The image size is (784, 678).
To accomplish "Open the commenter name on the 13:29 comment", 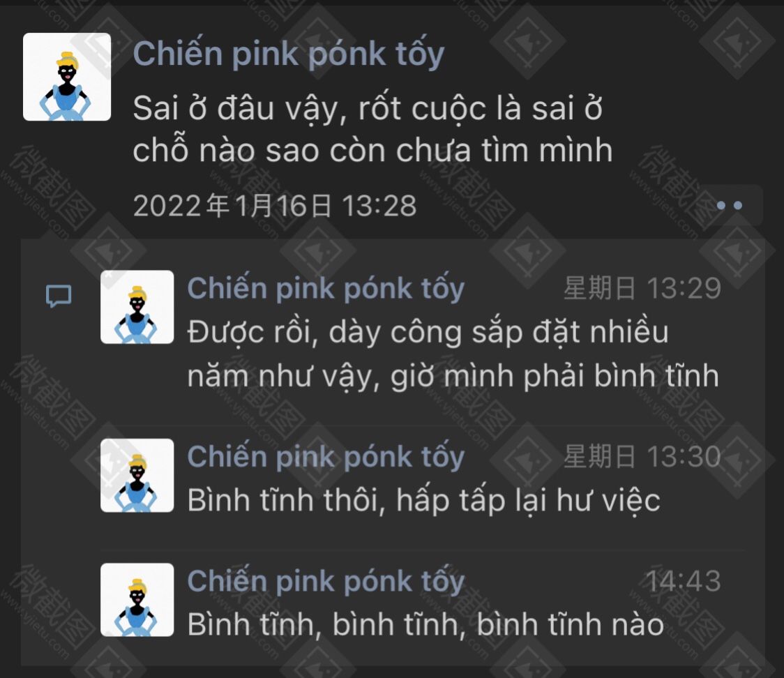I will pos(326,289).
